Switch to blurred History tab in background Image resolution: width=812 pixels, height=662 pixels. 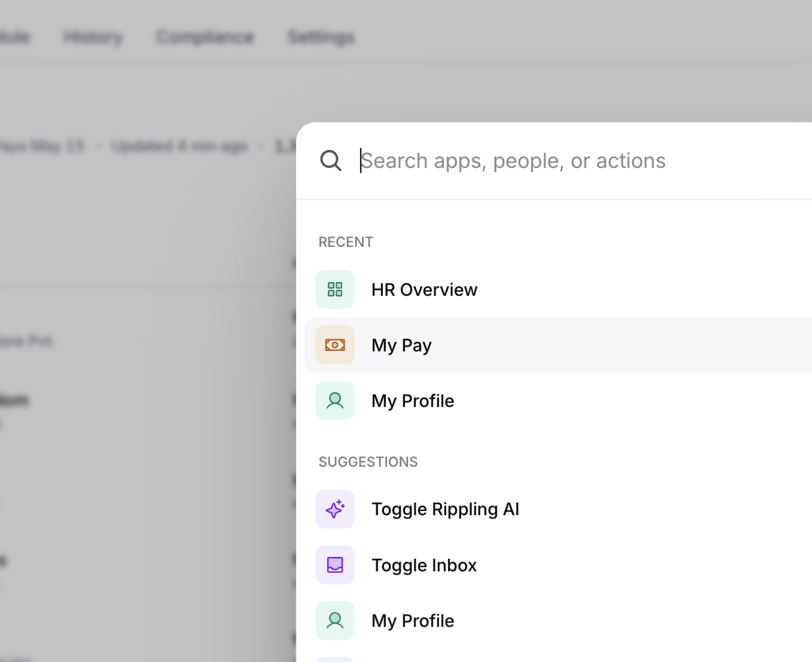(x=93, y=37)
